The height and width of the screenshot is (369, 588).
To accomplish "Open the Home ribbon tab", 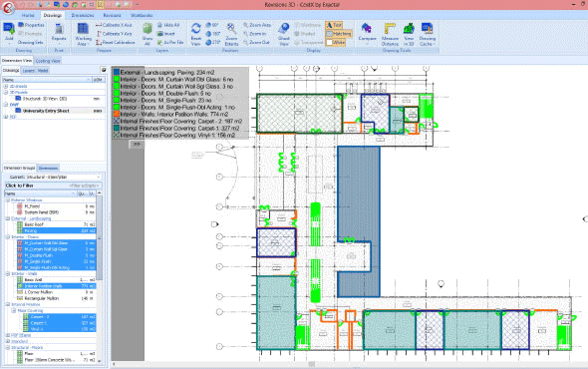I will coord(28,15).
